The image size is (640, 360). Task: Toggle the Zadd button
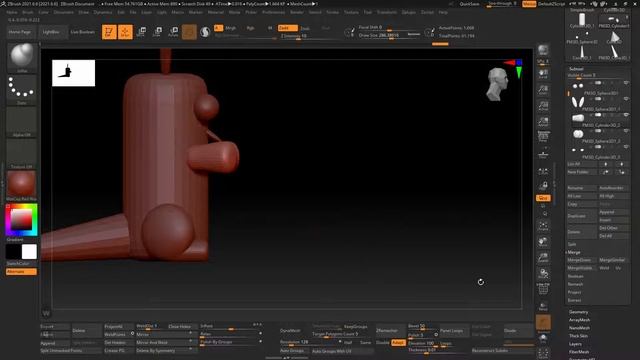point(287,28)
